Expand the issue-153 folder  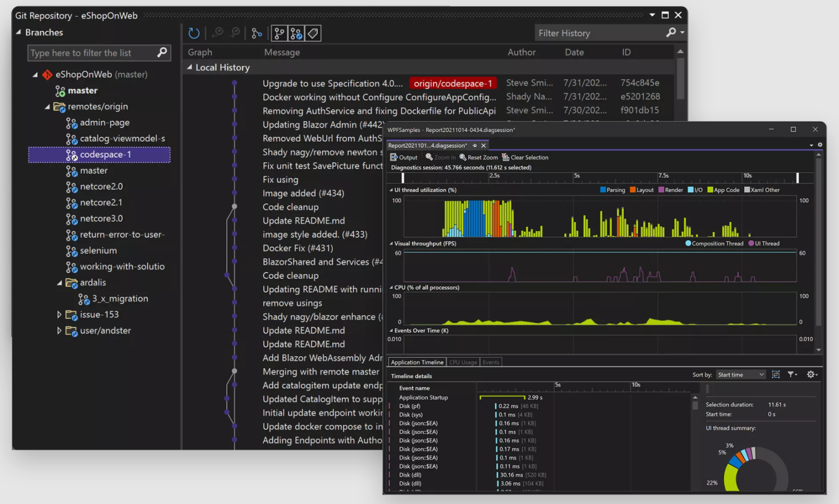coord(59,314)
